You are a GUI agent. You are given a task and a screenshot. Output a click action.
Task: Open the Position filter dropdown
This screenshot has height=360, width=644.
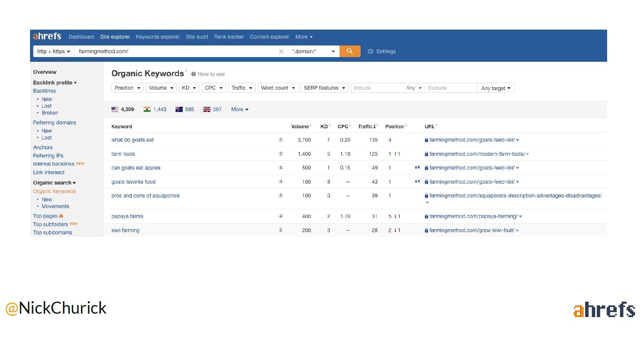coord(127,88)
